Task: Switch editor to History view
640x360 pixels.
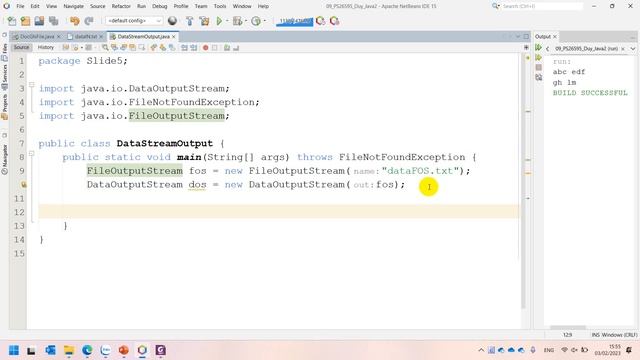Action: [46, 48]
